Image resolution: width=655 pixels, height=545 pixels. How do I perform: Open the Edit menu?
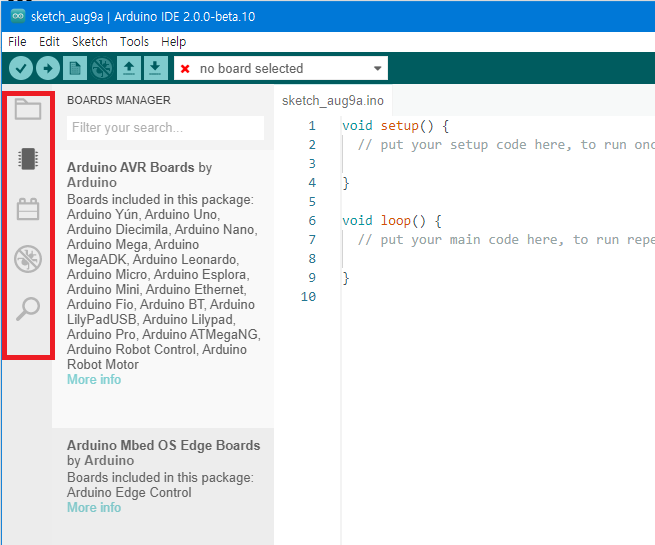pyautogui.click(x=49, y=42)
